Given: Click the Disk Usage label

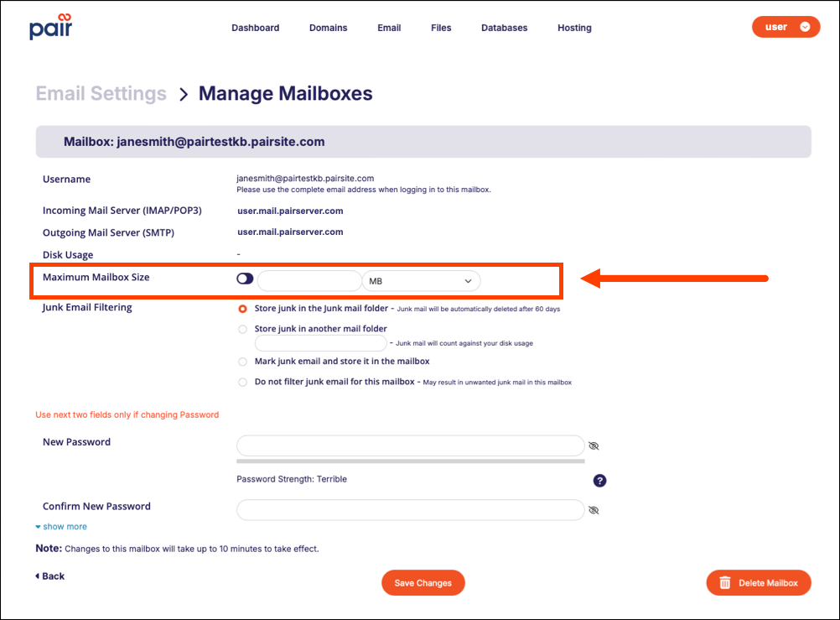Looking at the screenshot, I should pyautogui.click(x=68, y=255).
